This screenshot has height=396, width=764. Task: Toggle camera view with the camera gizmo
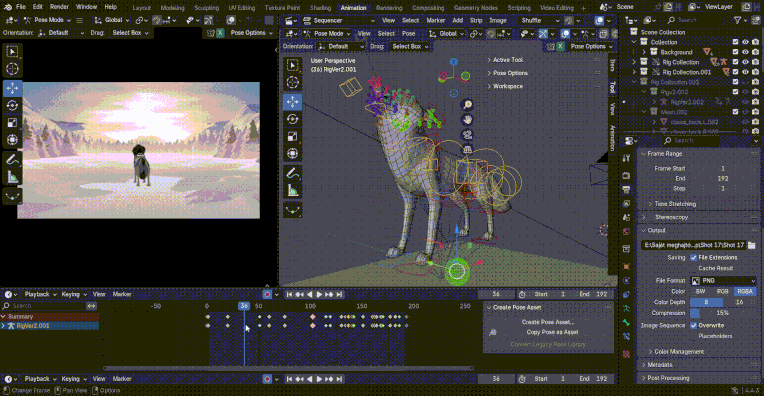point(467,135)
